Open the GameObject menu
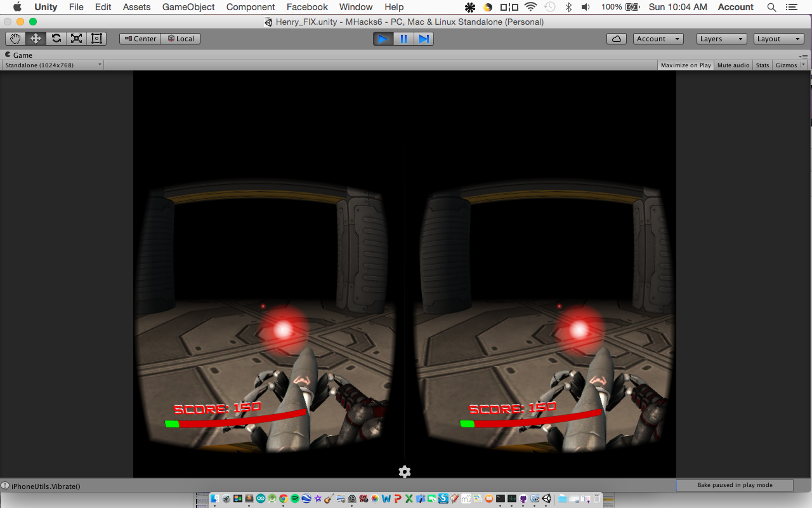 click(188, 7)
